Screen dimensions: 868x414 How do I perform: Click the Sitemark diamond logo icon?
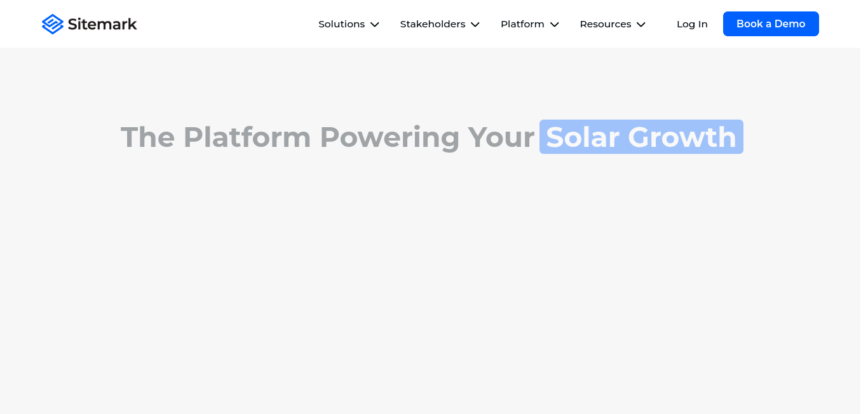click(53, 24)
